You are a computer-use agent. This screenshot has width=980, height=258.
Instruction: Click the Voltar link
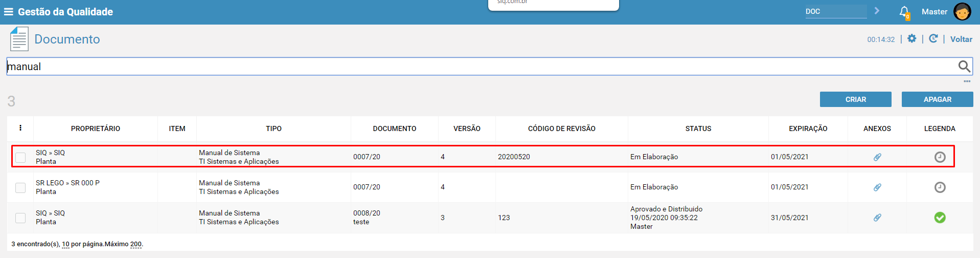(x=961, y=39)
